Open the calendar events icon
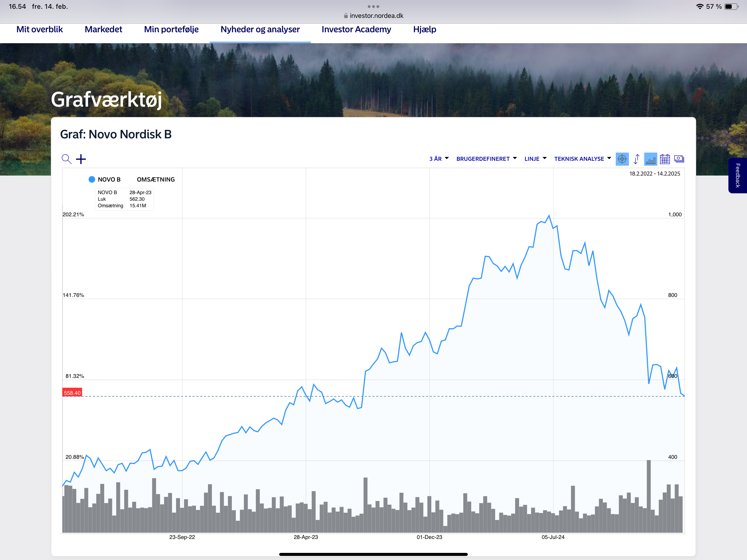Screen dimensions: 747x560 pyautogui.click(x=665, y=159)
